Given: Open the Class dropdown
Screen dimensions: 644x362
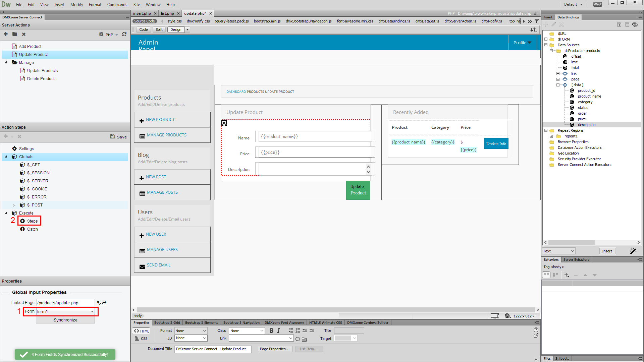Looking at the screenshot, I should [247, 331].
